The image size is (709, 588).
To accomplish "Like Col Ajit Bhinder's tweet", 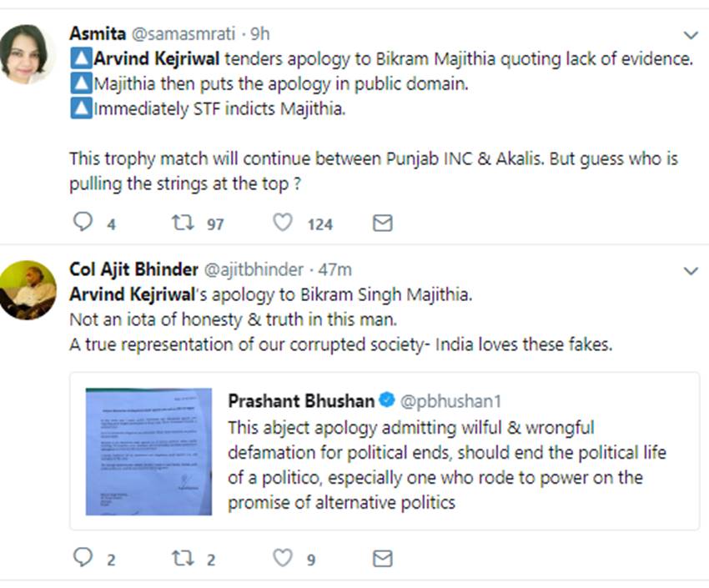I will click(x=284, y=558).
